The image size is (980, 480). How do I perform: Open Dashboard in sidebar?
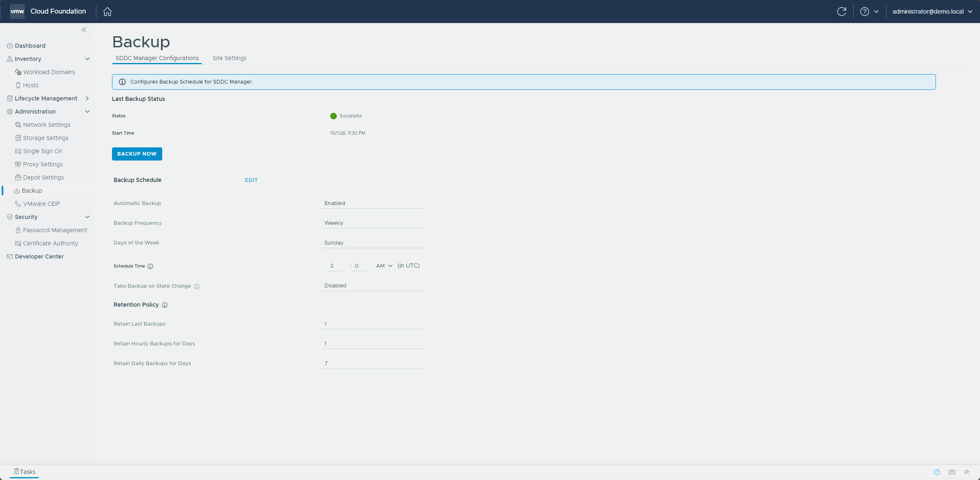[30, 46]
